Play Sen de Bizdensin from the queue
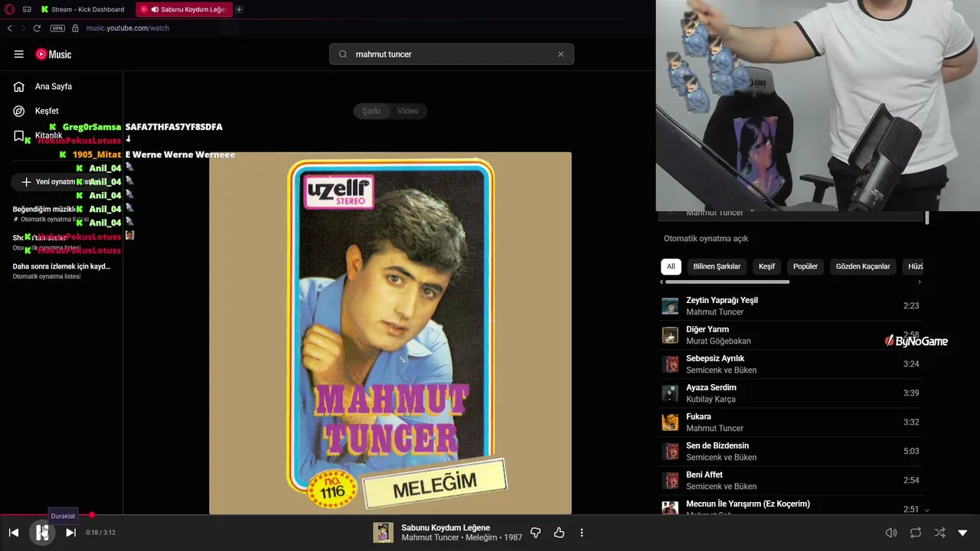The height and width of the screenshot is (551, 980). point(792,452)
